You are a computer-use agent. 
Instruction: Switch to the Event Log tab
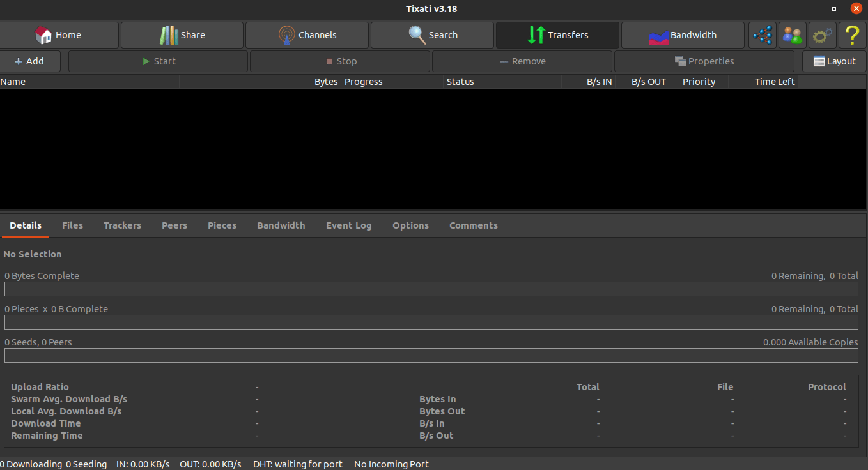click(348, 225)
